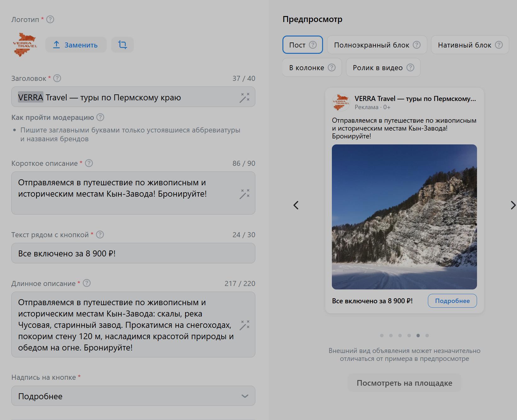The width and height of the screenshot is (517, 420).
Task: Click the 37 / 40 character counter
Action: [244, 78]
